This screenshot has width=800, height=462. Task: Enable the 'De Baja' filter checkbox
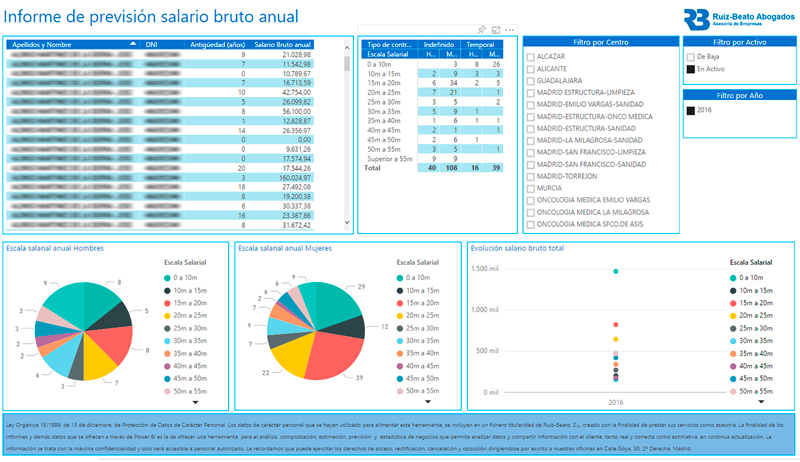tap(690, 57)
